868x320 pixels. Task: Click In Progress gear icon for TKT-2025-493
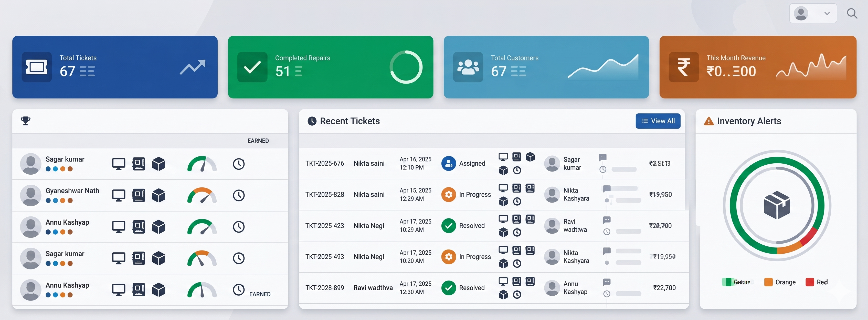(x=449, y=257)
